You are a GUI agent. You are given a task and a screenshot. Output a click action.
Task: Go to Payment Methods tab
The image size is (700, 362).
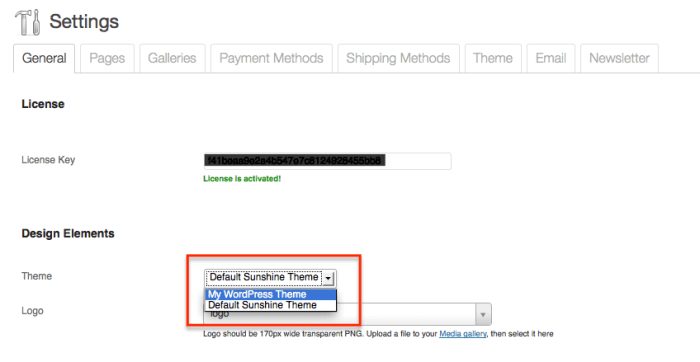[271, 58]
